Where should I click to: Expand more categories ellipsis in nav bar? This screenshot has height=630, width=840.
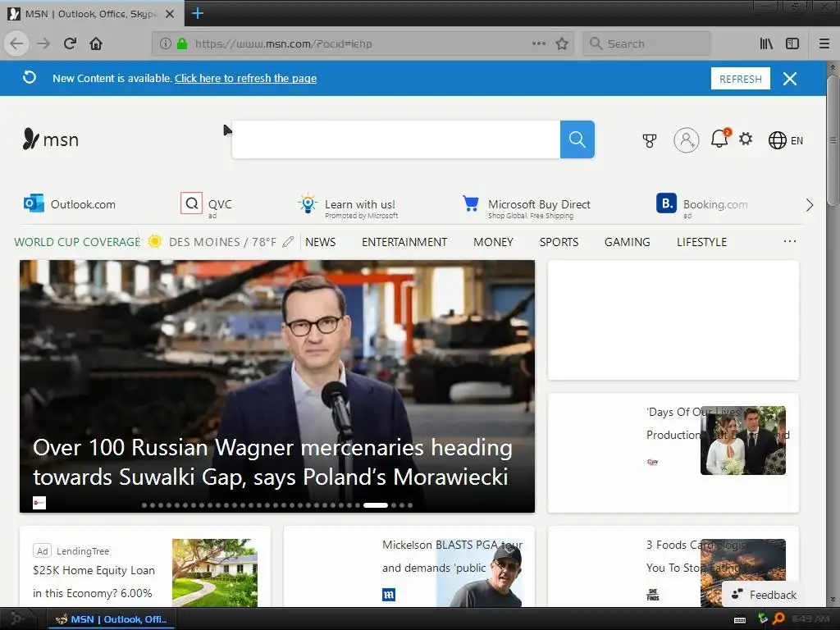[790, 241]
